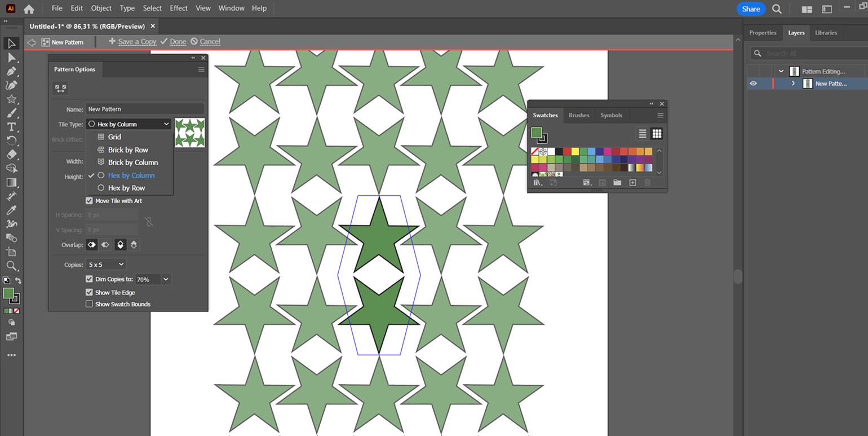Viewport: 868px width, 436px height.
Task: Select the Shape Builder tool
Action: tap(11, 168)
